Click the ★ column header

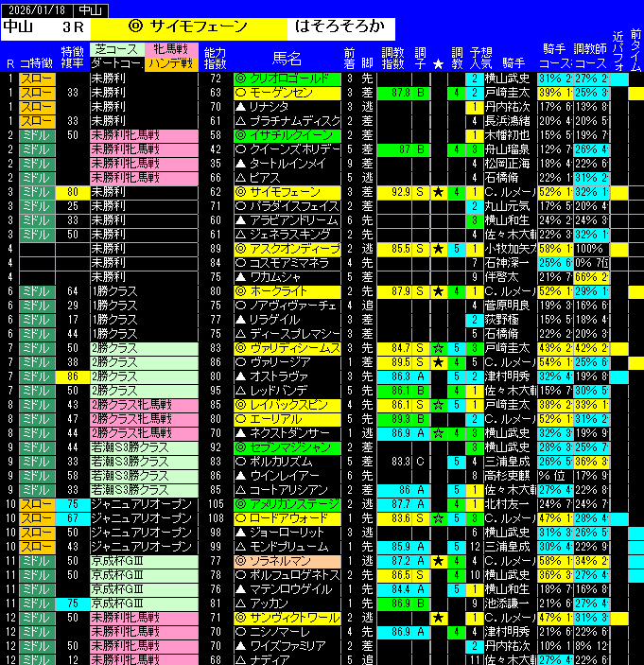pyautogui.click(x=438, y=64)
